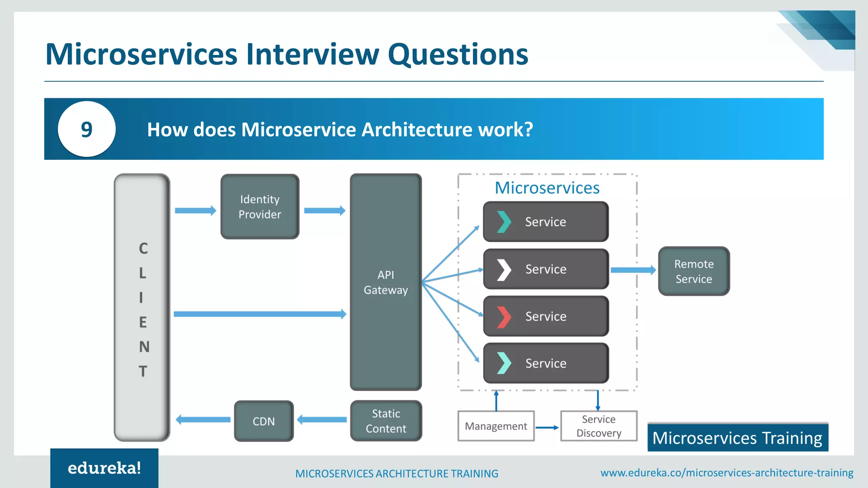Select the Remote Service box

point(694,272)
